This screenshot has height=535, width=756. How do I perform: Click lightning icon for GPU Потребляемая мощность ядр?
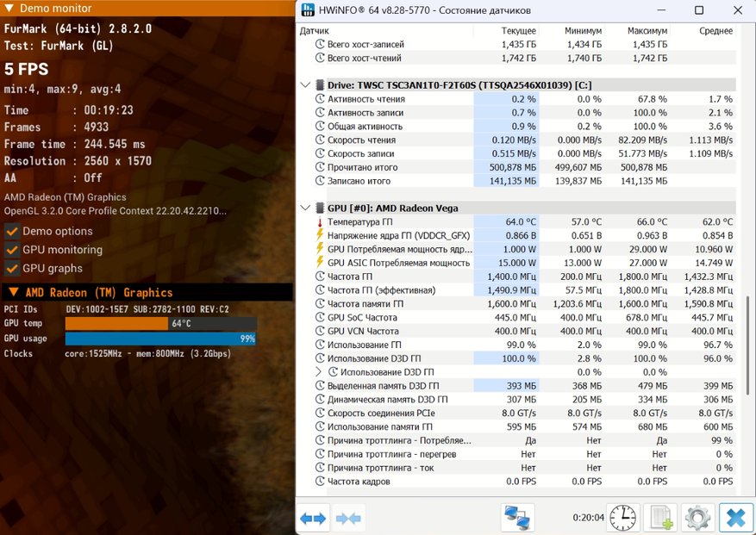(319, 249)
